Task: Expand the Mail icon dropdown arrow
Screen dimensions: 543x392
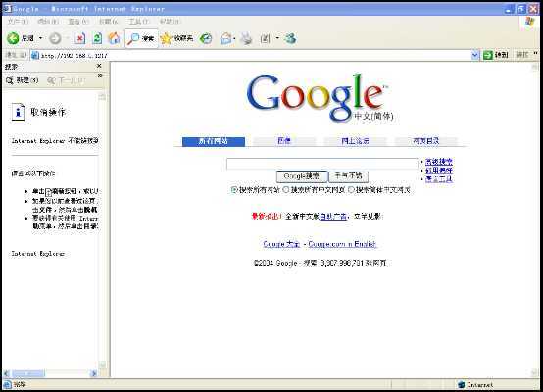Action: pyautogui.click(x=234, y=38)
